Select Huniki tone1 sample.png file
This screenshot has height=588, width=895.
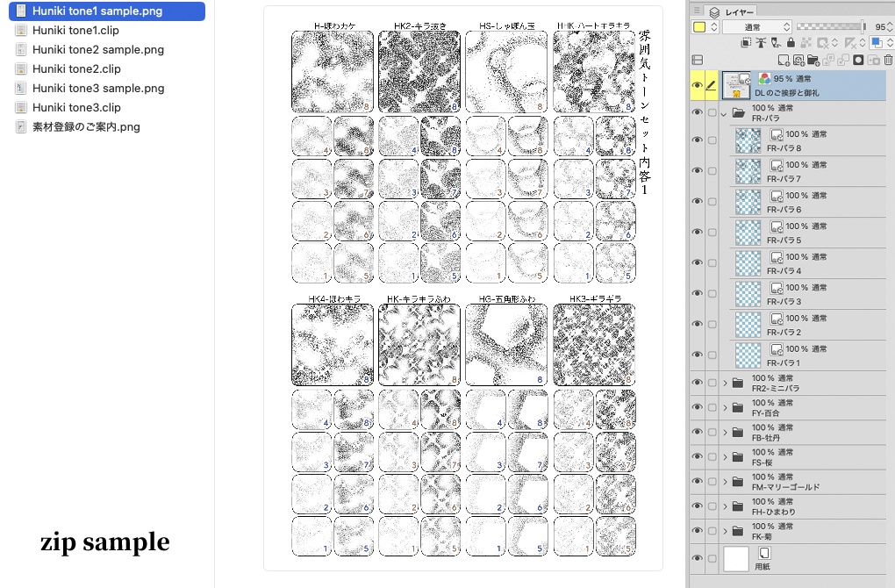pos(107,11)
